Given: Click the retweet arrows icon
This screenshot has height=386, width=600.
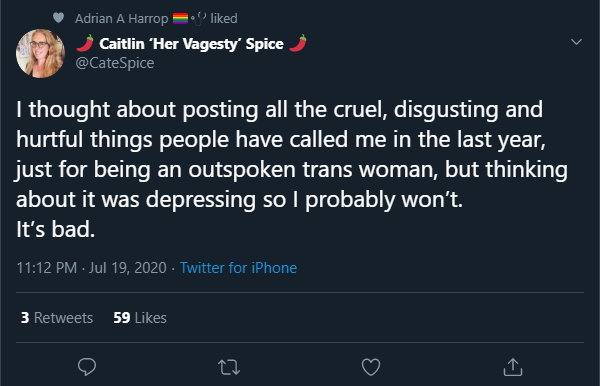Looking at the screenshot, I should (229, 367).
